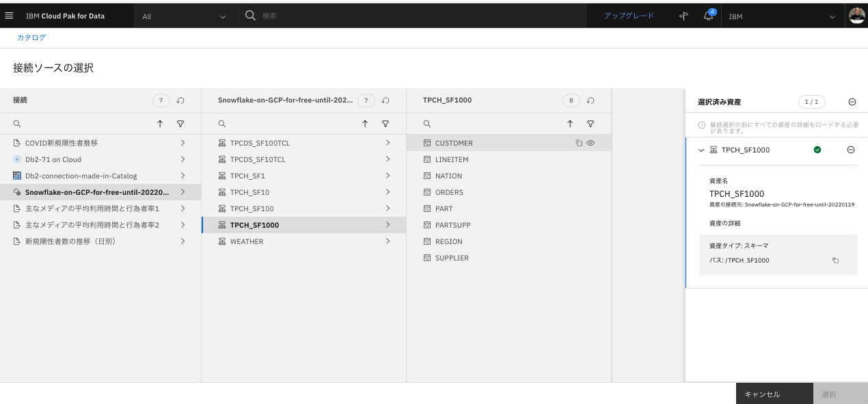Sort the 接続 column ascending
The height and width of the screenshot is (404, 868).
(160, 124)
